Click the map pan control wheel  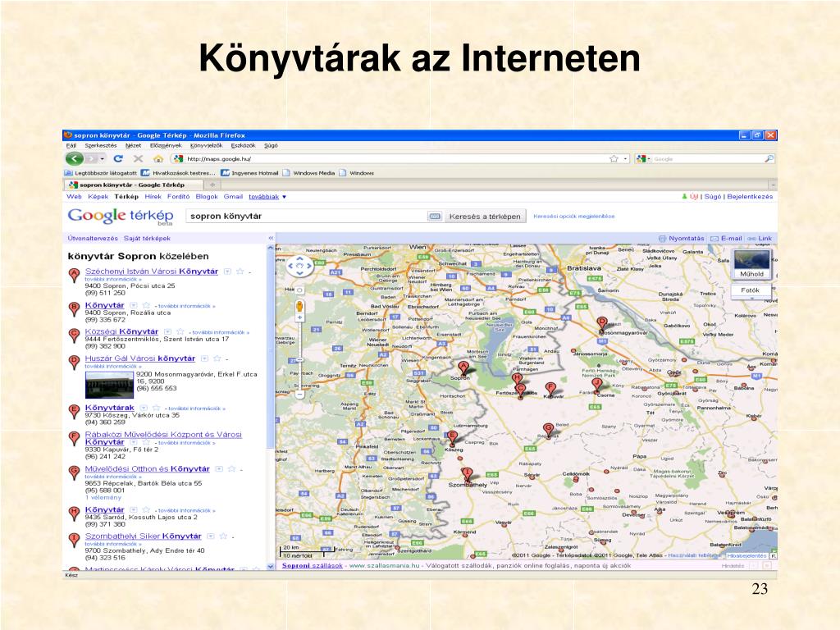pos(299,266)
